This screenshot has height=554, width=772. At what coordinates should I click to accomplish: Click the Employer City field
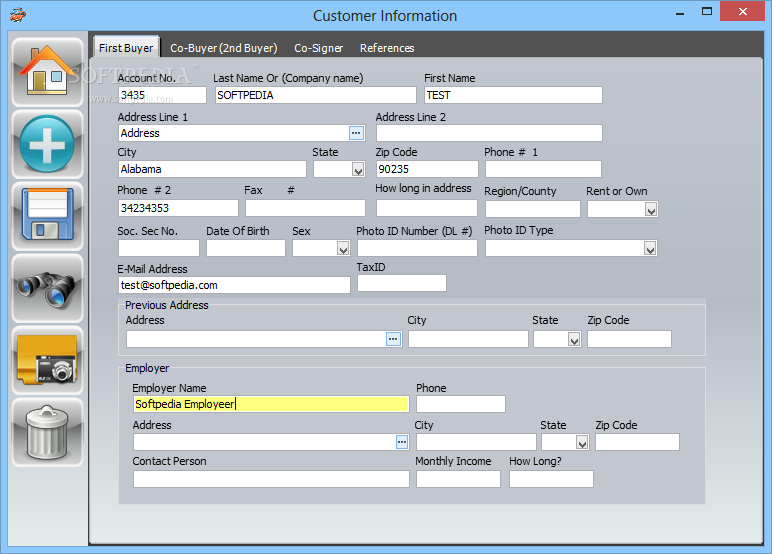click(476, 442)
